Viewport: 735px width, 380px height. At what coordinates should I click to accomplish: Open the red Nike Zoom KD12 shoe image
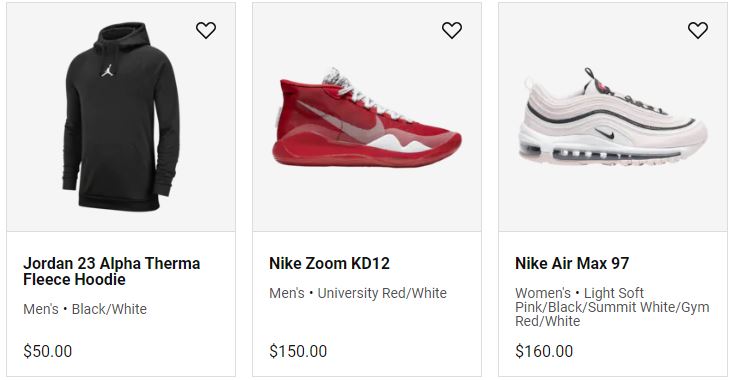coord(367,117)
